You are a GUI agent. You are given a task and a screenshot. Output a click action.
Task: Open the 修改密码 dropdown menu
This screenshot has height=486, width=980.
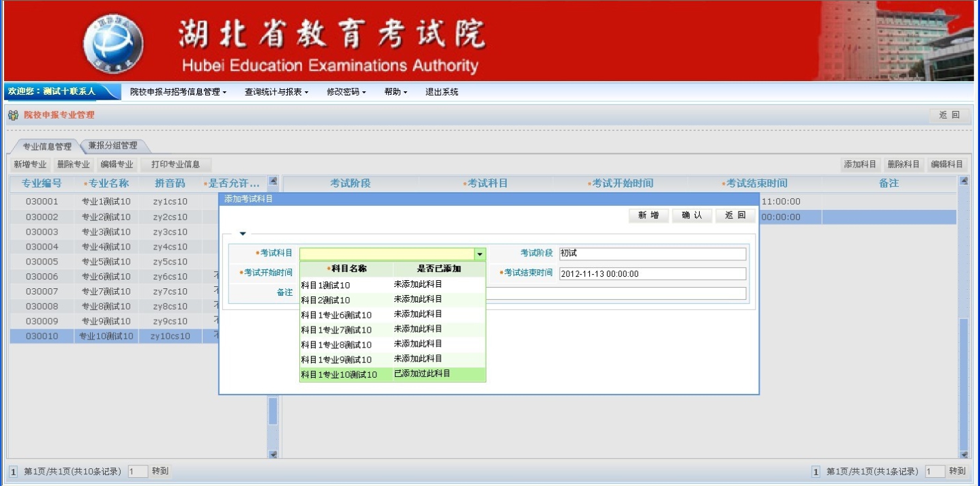point(346,92)
